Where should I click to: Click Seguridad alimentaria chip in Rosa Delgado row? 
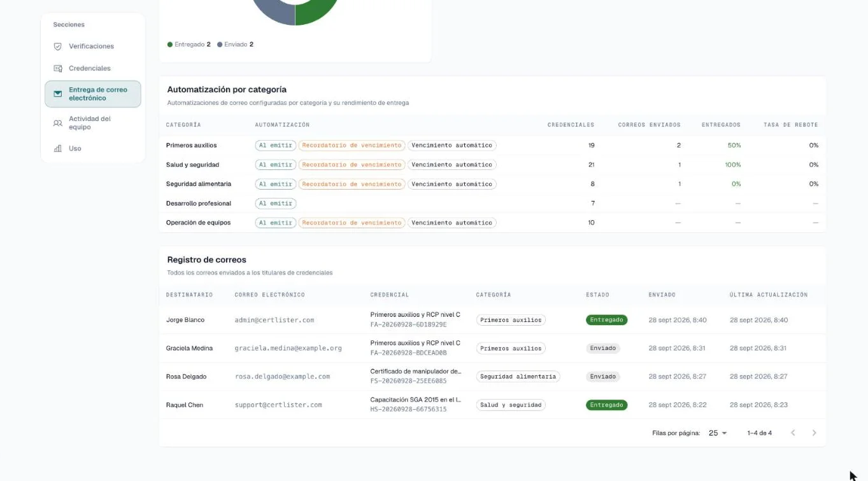[x=518, y=377]
